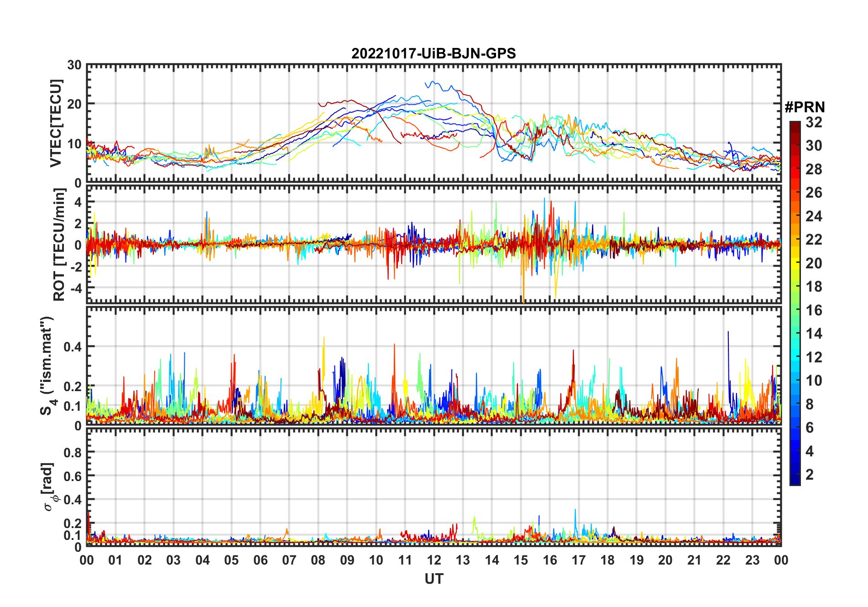This screenshot has width=868, height=607.
Task: Click the plot title 20221017-UiB-BJN-GPS
Action: tap(434, 54)
